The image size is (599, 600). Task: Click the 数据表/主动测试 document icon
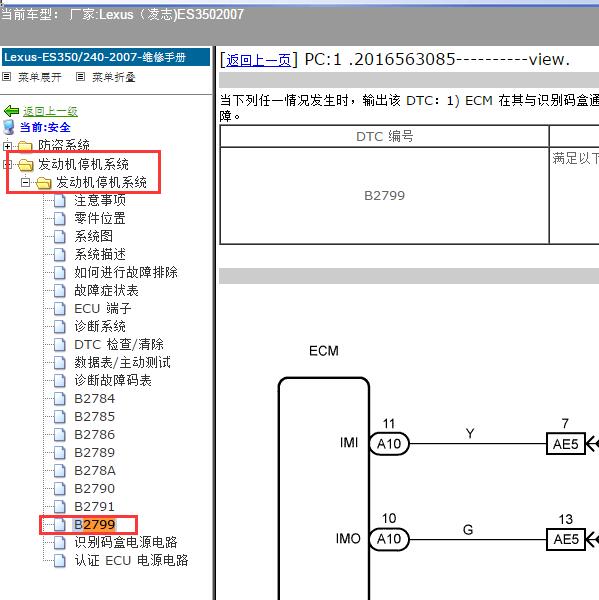pos(60,362)
